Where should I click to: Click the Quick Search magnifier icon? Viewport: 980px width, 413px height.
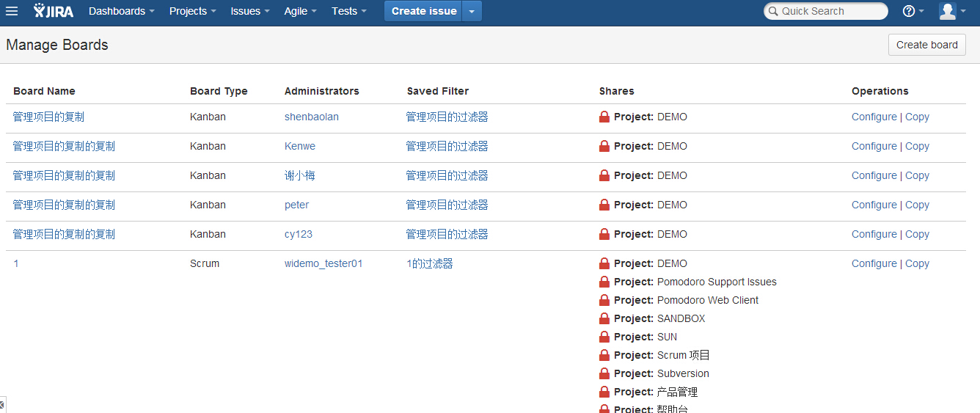coord(773,12)
